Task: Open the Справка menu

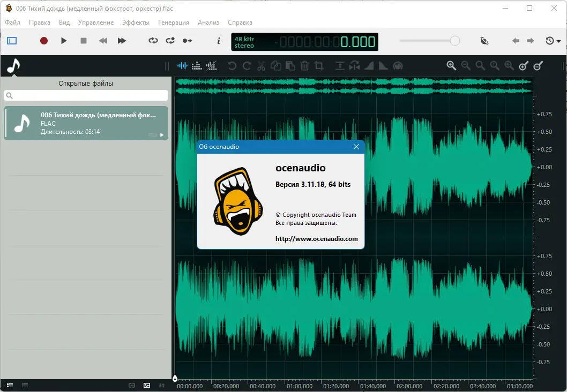Action: click(240, 22)
